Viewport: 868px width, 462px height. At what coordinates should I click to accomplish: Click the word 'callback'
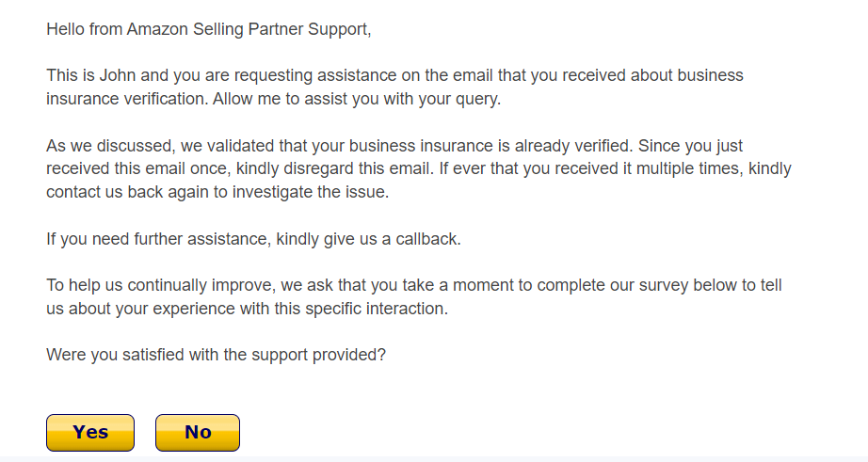tap(426, 239)
